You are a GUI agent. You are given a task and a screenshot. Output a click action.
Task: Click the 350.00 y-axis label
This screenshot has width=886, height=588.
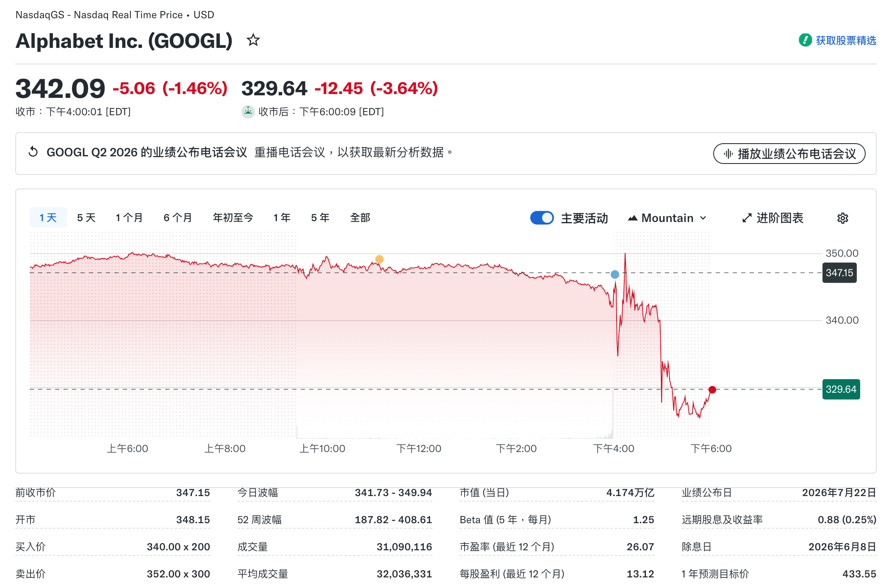coord(842,253)
